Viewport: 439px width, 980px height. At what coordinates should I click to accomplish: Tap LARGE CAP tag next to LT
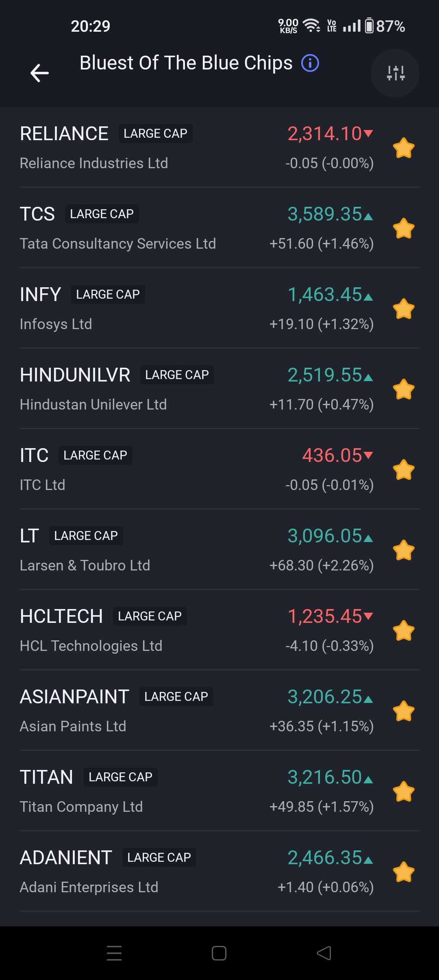86,536
